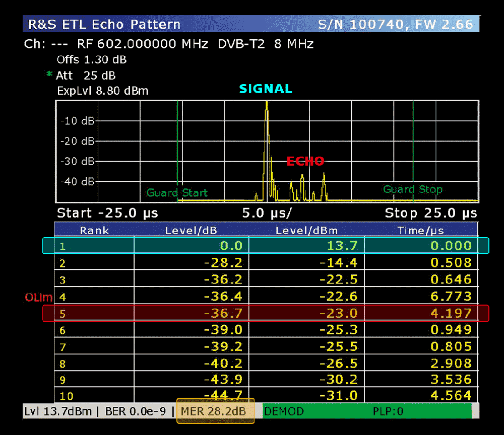This screenshot has width=504, height=435.
Task: Click the -10 dB axis label
Action: 78,121
